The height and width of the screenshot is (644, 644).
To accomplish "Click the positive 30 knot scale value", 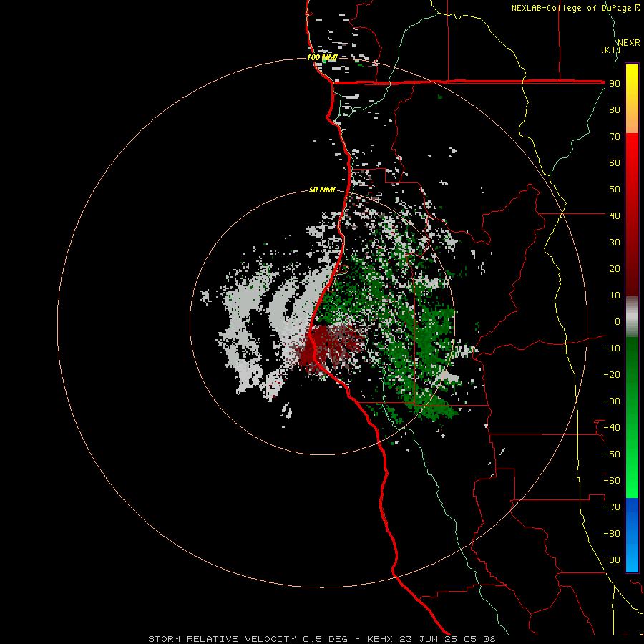I will [x=615, y=243].
